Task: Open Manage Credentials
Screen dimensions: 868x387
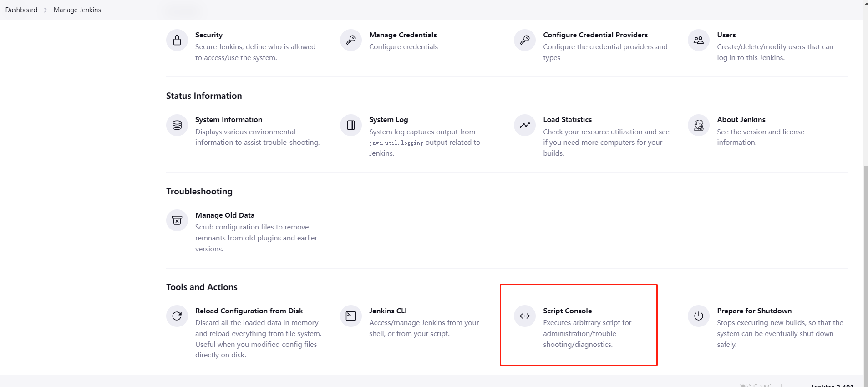Action: pyautogui.click(x=403, y=35)
